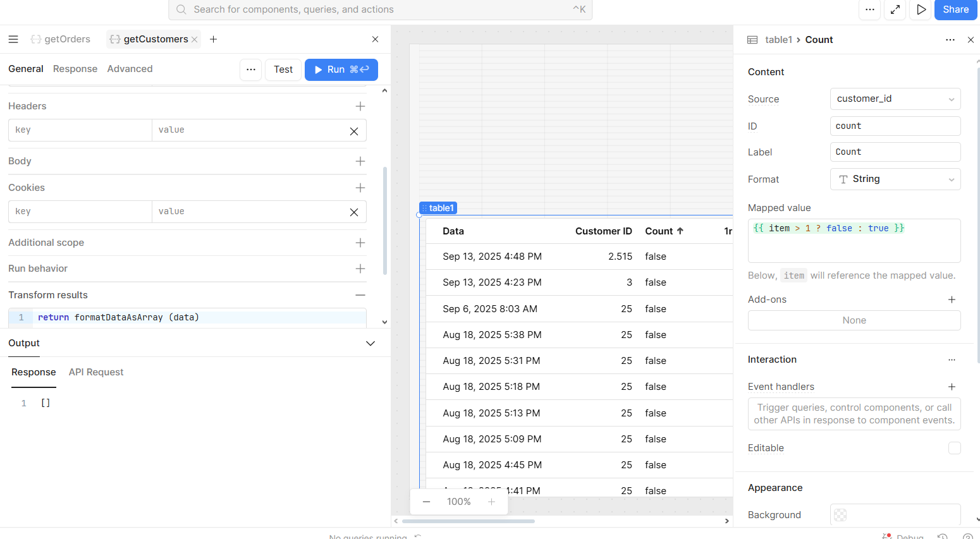Click the Share button

[955, 9]
